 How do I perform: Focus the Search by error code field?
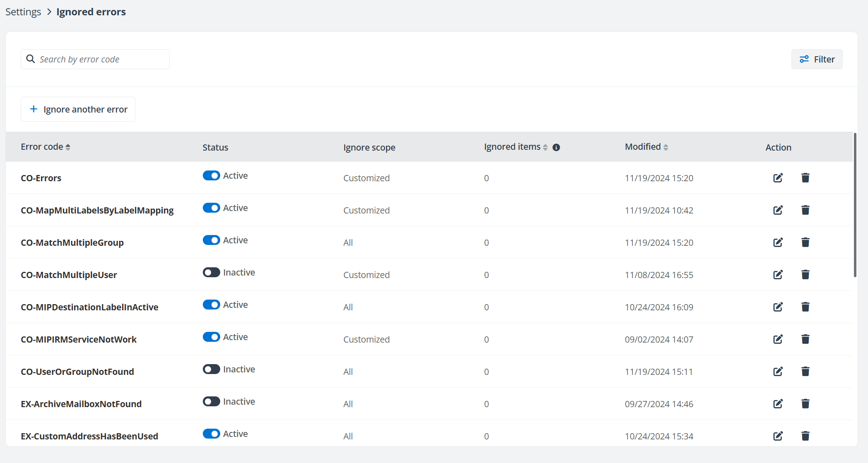click(99, 59)
